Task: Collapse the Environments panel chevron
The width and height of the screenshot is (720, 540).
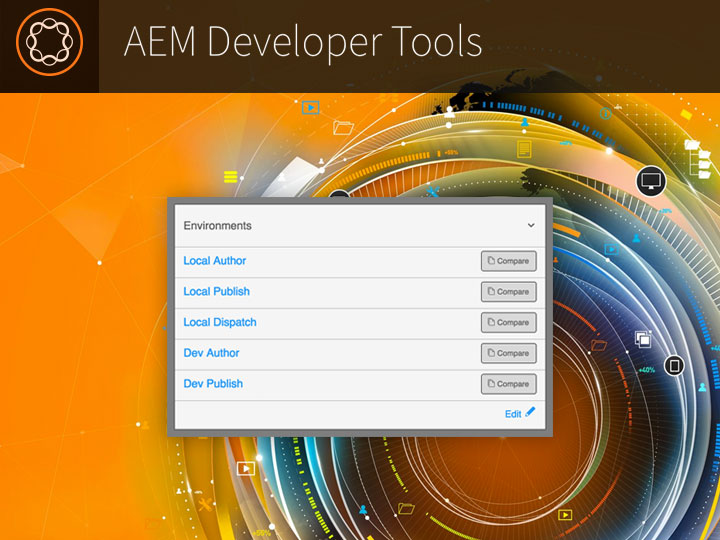Action: [x=531, y=225]
